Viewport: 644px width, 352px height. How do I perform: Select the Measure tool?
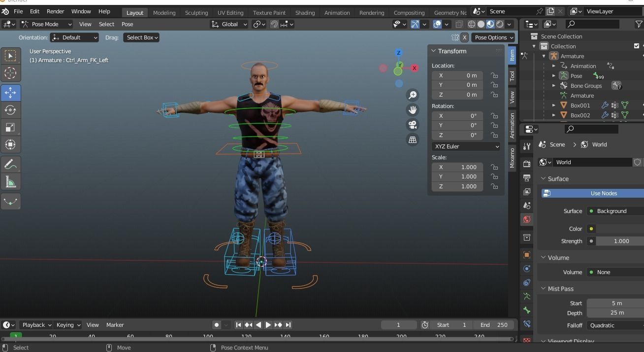pos(10,181)
